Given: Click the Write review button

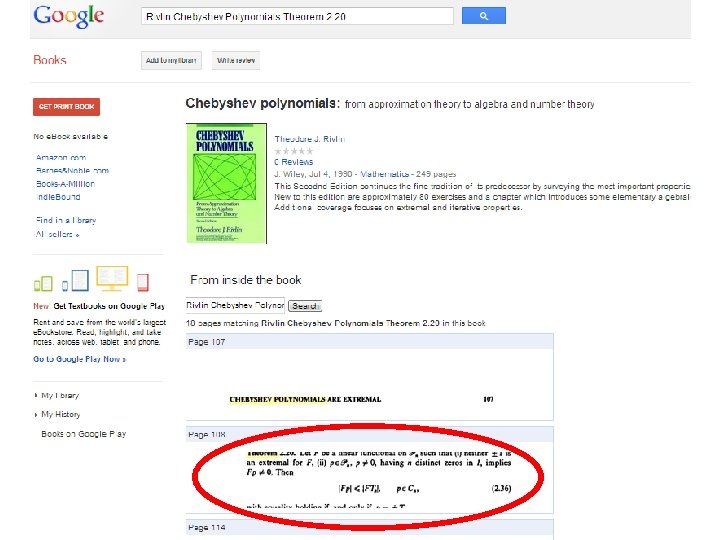Looking at the screenshot, I should pos(236,61).
